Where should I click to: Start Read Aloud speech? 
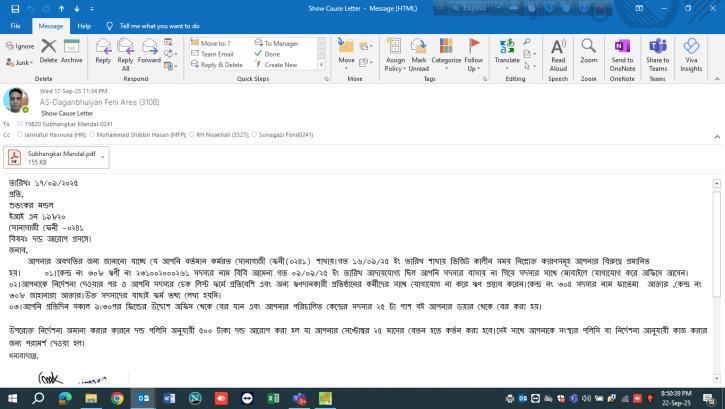coord(558,51)
